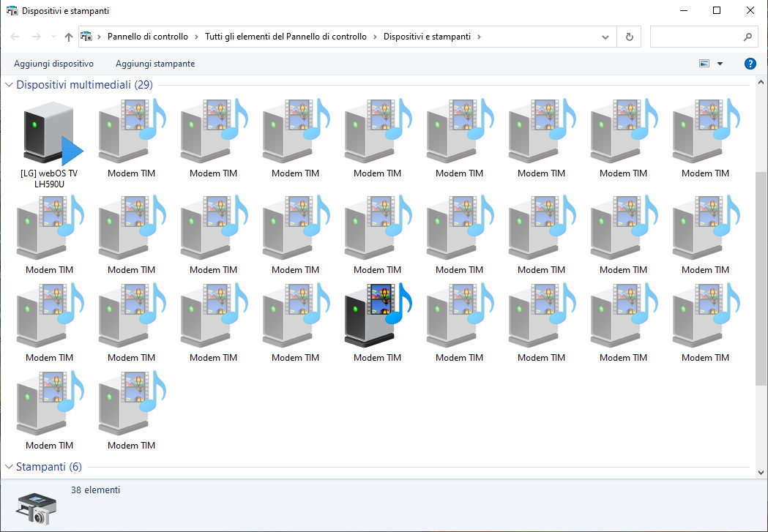Go forward with the Forward arrow
This screenshot has height=532, width=768.
tap(37, 37)
